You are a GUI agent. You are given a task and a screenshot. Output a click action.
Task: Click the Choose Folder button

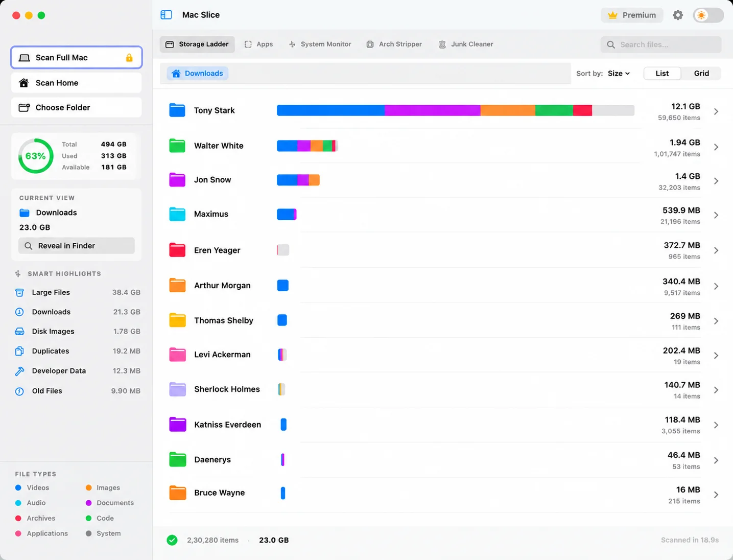(x=76, y=107)
